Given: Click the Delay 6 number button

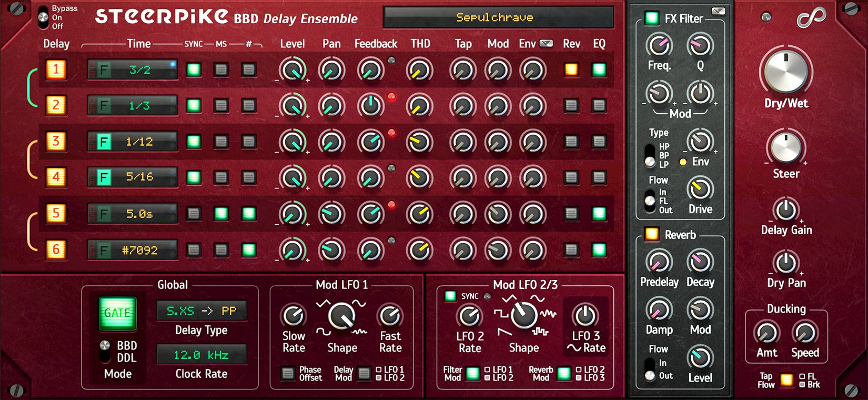Looking at the screenshot, I should click(56, 249).
